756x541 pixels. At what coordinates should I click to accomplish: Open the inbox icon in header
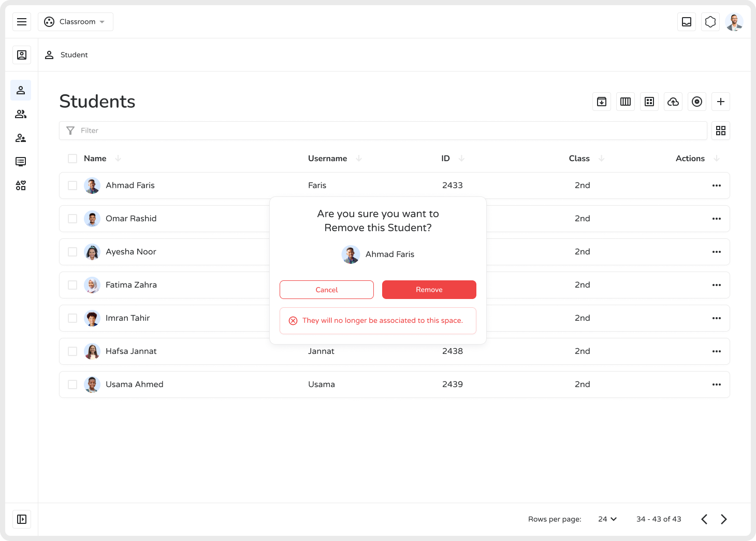click(x=687, y=22)
